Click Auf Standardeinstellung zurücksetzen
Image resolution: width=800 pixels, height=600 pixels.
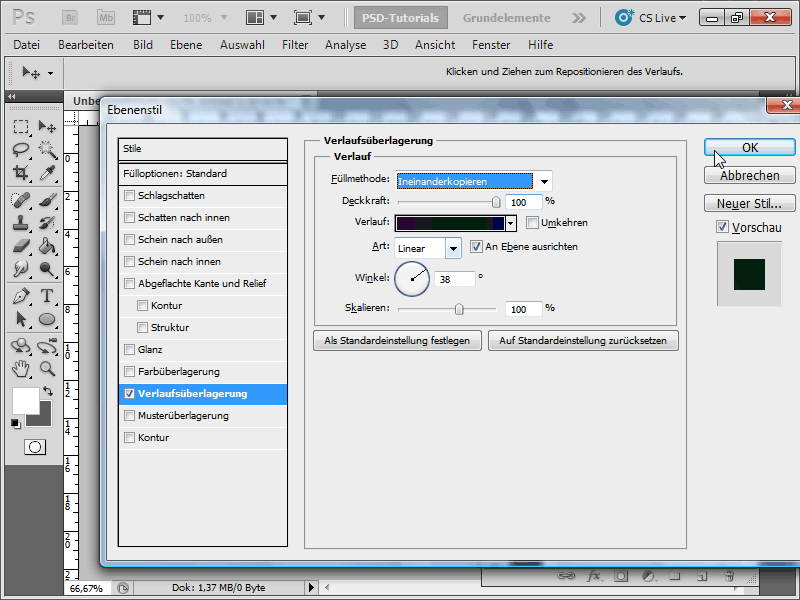583,340
